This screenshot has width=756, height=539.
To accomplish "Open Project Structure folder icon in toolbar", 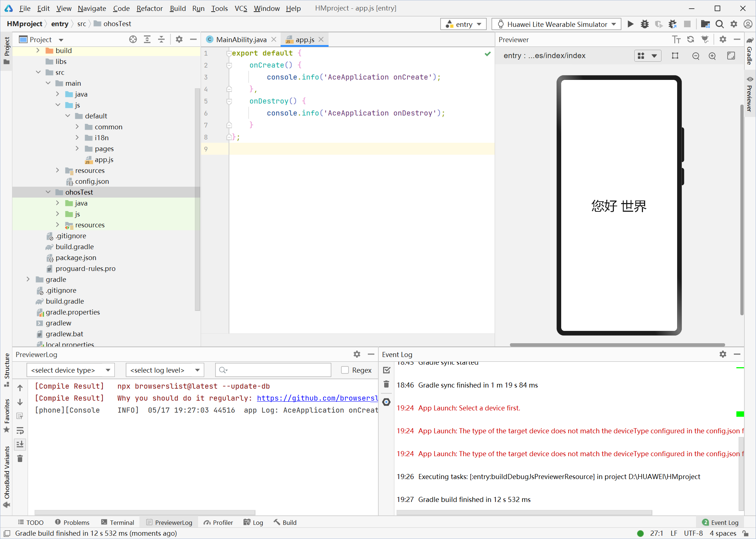I will click(x=705, y=24).
